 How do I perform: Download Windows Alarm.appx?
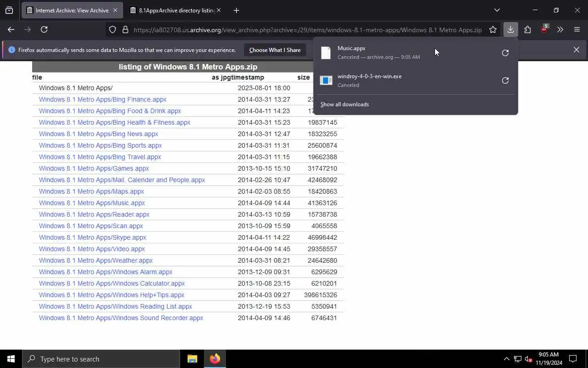coord(106,272)
